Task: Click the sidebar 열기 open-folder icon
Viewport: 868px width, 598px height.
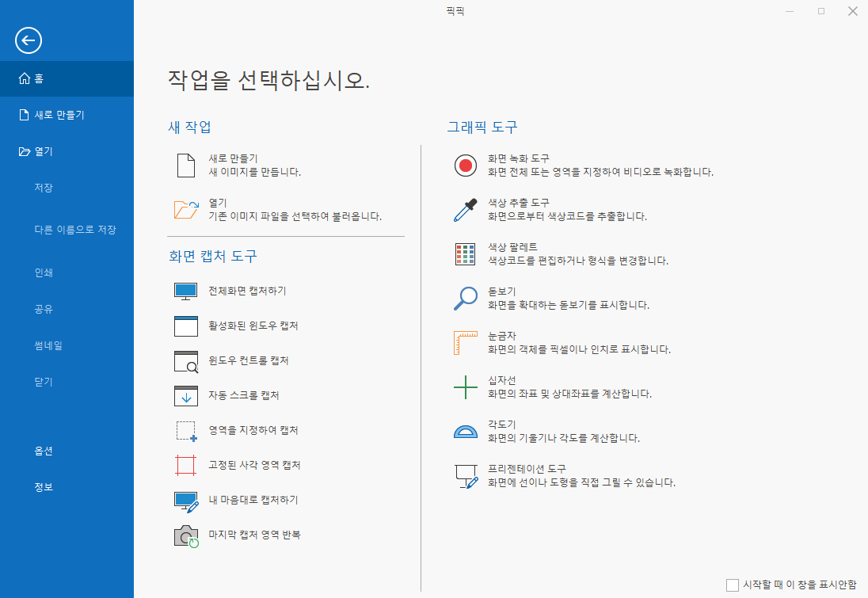Action: [25, 151]
